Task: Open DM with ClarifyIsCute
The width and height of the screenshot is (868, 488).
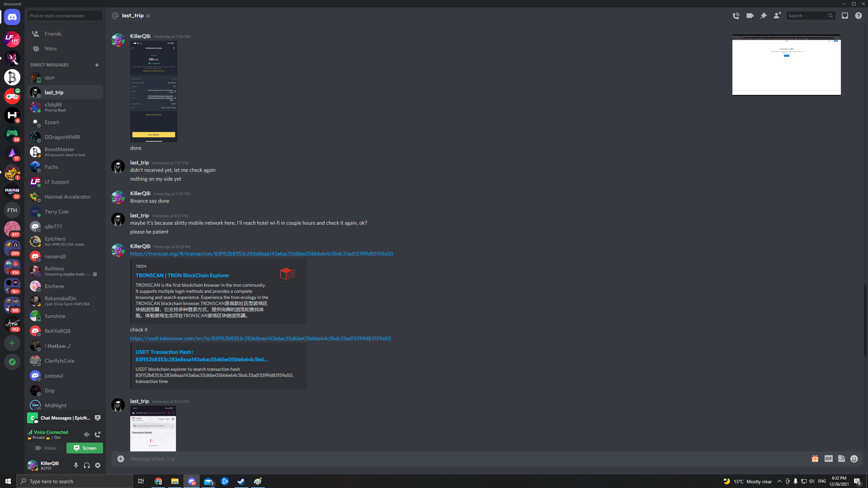Action: coord(65,361)
